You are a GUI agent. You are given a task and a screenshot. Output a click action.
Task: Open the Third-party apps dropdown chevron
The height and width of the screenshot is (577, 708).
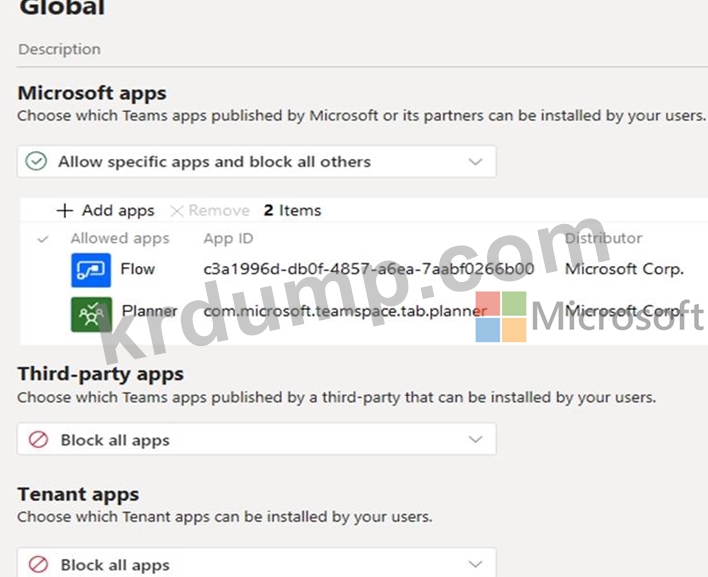point(476,440)
